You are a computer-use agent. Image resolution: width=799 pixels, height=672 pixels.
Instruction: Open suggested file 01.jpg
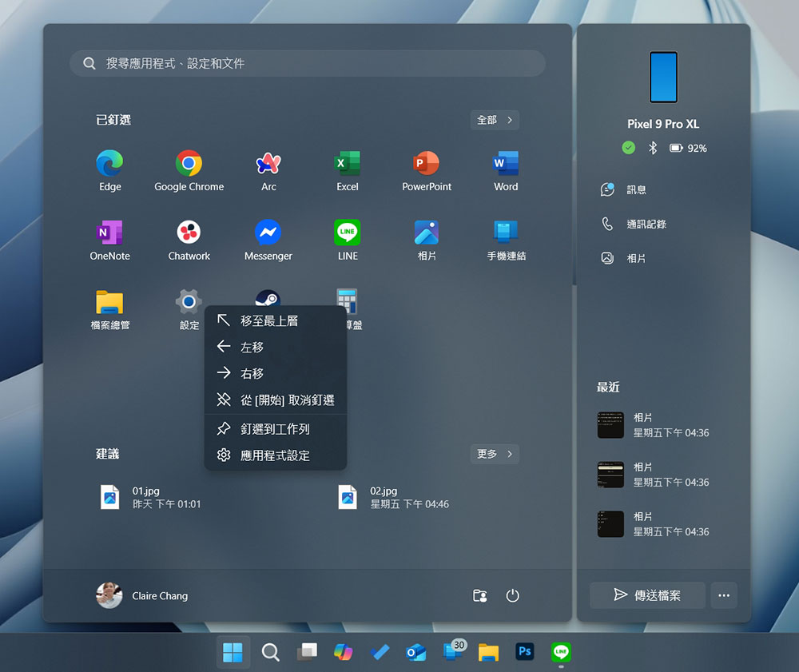(151, 497)
